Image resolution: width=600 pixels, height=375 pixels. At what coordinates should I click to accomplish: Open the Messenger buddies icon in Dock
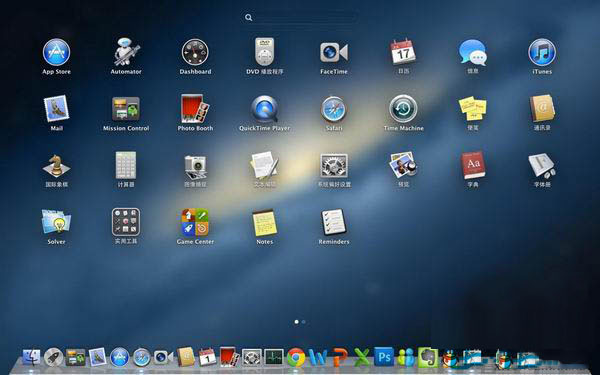click(x=406, y=357)
